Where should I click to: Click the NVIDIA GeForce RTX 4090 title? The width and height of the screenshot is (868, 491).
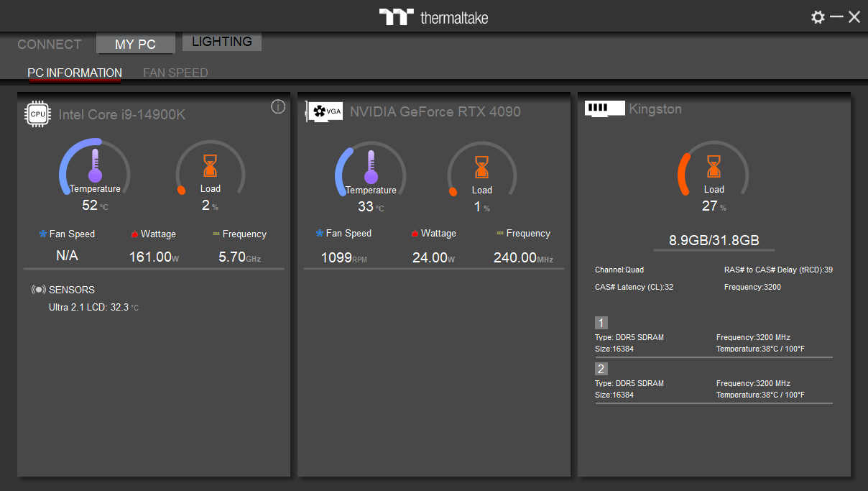(435, 111)
